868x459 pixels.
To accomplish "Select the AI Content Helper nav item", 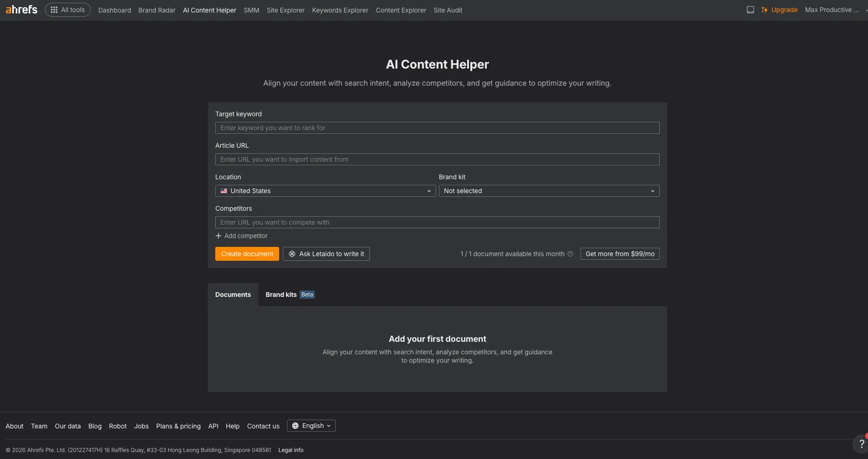I will [x=210, y=10].
